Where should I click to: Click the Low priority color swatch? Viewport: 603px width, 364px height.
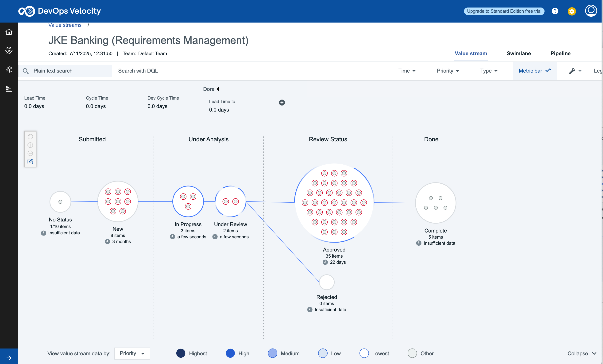pyautogui.click(x=323, y=353)
